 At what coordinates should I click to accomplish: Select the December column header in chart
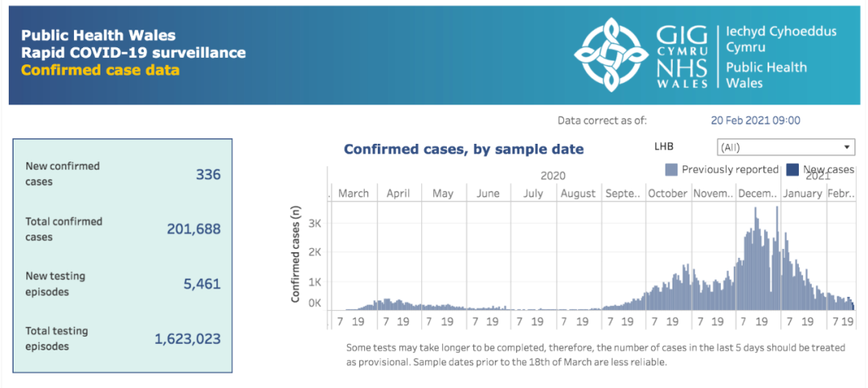tap(757, 194)
